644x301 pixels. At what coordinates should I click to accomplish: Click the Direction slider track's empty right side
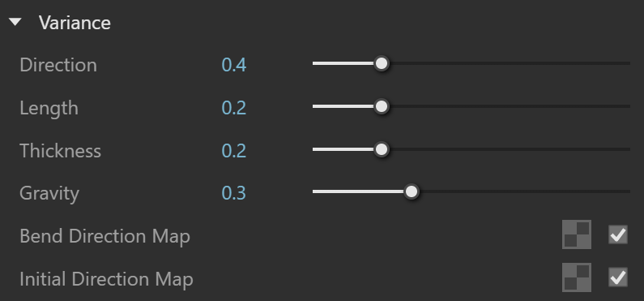coord(510,64)
